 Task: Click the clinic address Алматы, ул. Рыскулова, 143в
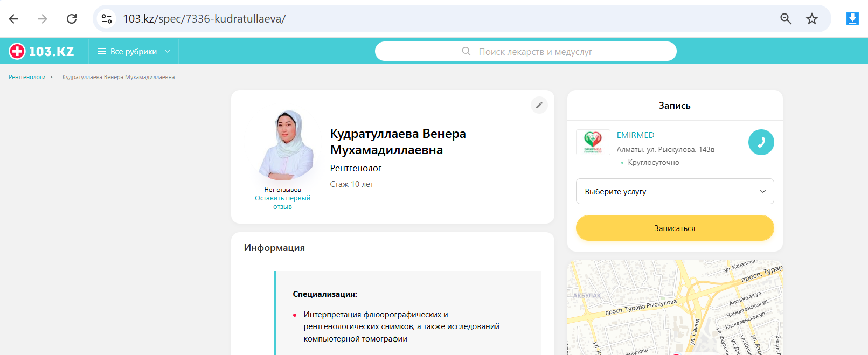665,149
